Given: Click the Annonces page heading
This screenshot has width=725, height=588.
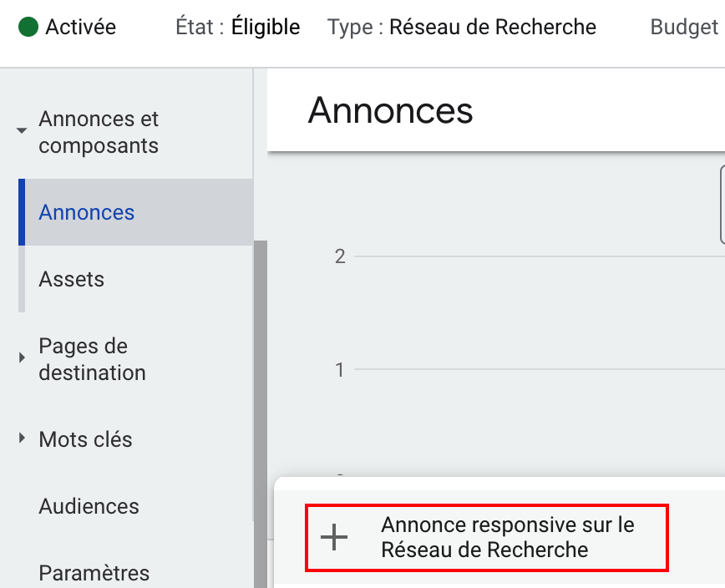Looking at the screenshot, I should click(x=391, y=110).
